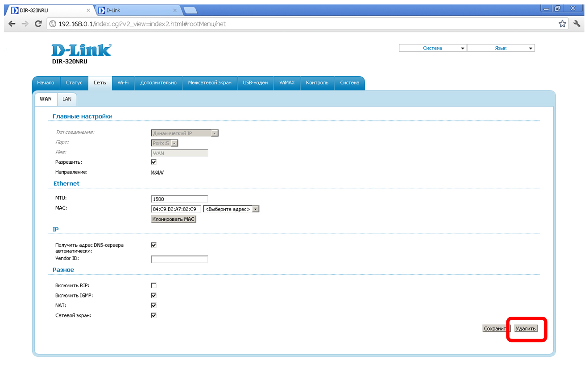Click the browser forward arrow
This screenshot has width=588, height=372.
(x=25, y=24)
